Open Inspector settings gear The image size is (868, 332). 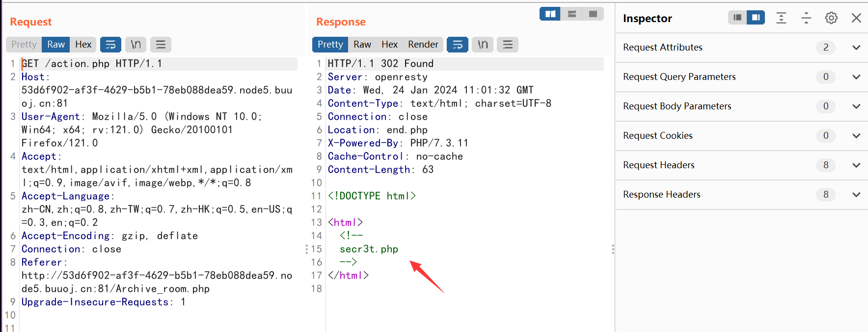831,18
